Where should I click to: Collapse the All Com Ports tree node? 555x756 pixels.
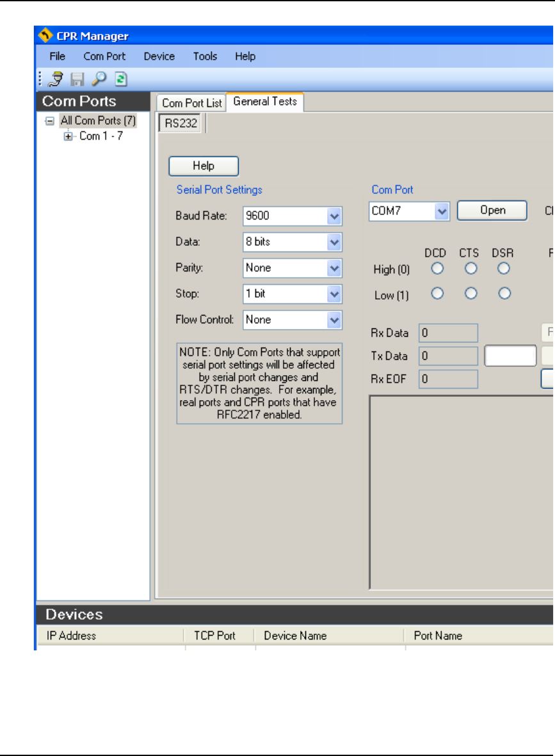[49, 120]
